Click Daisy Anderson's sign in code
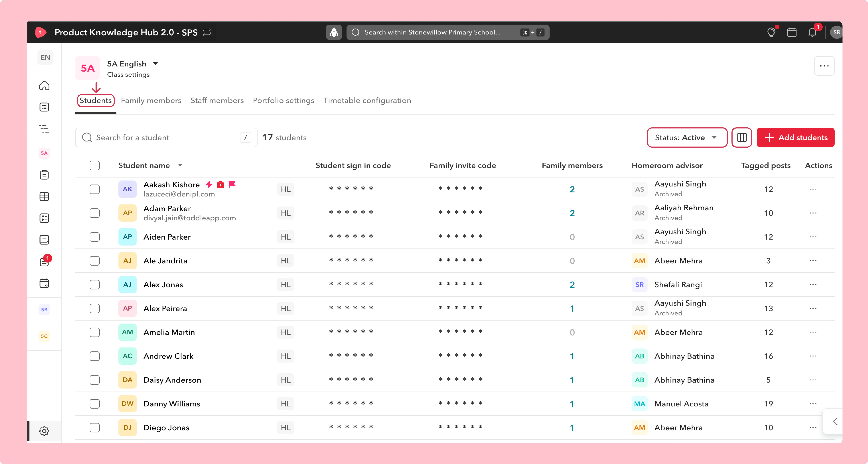Viewport: 868px width, 464px height. (x=351, y=379)
